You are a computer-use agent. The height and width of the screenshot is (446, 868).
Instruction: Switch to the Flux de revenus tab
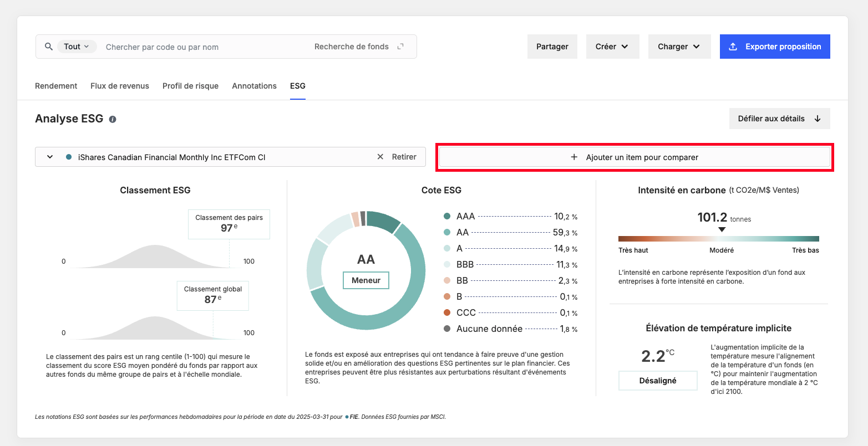point(120,86)
